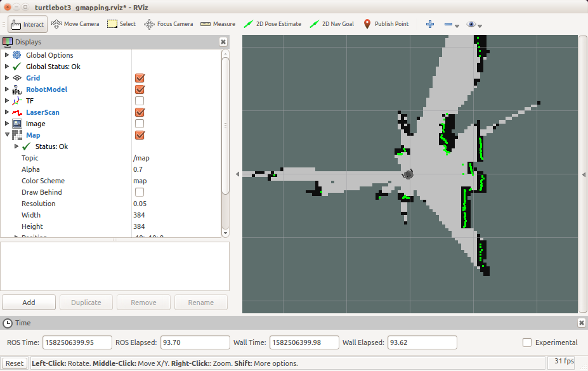Uncheck the RobotModel display checkbox

[x=140, y=89]
